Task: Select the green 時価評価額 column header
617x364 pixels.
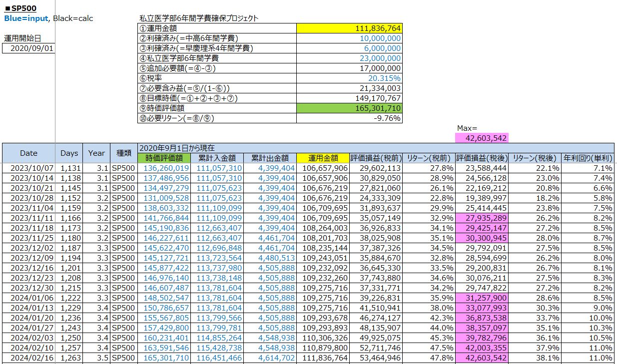Action: click(x=164, y=158)
